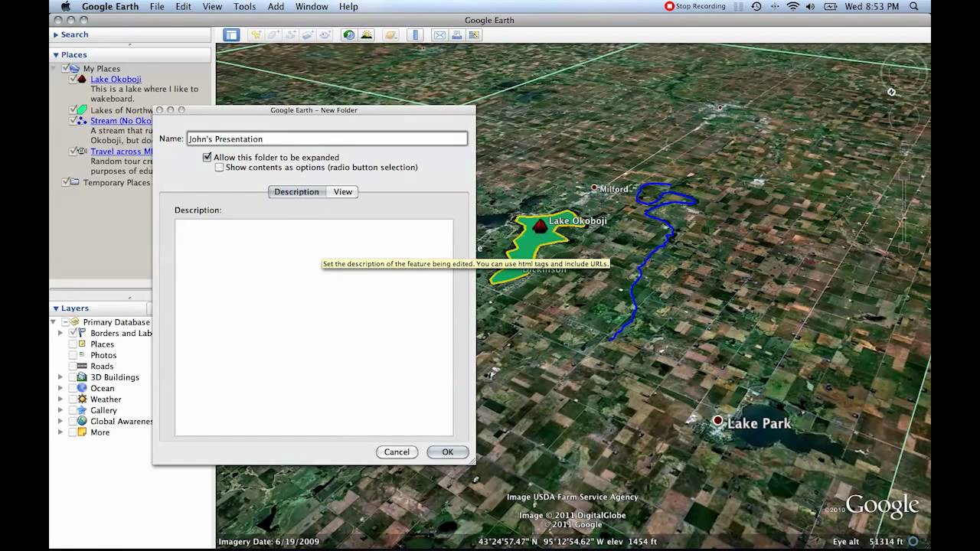The image size is (980, 551).
Task: Click Stop Recording in menu bar
Action: (x=694, y=6)
